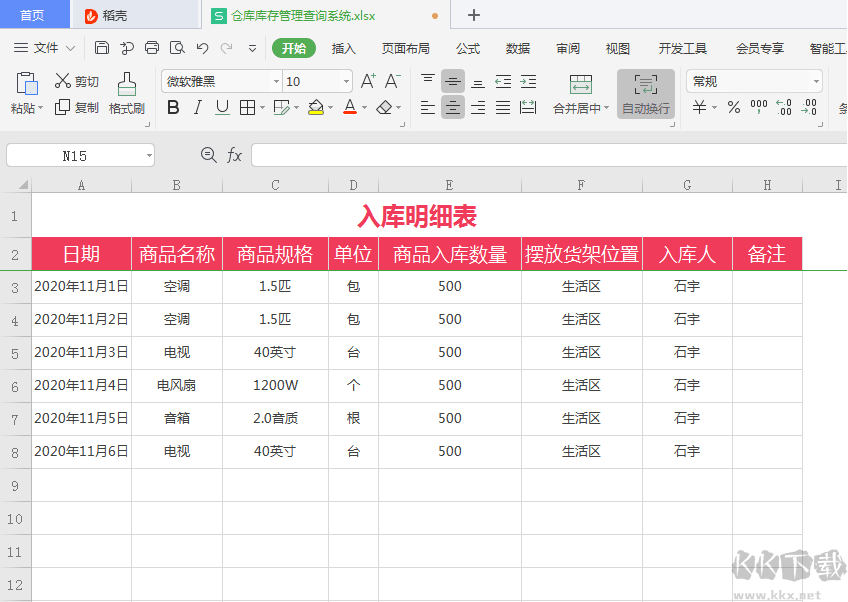Open the font color red swatch
Viewport: 848px width, 602px height.
[352, 108]
